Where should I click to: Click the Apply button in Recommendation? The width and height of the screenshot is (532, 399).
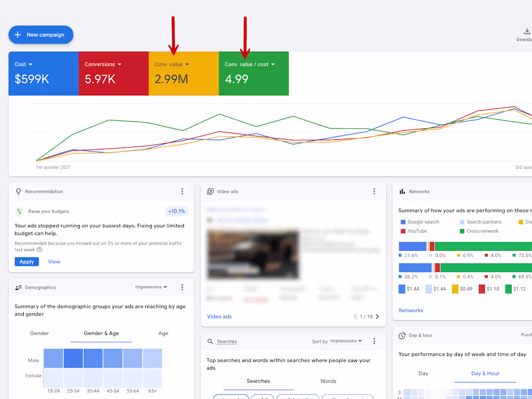pos(27,261)
